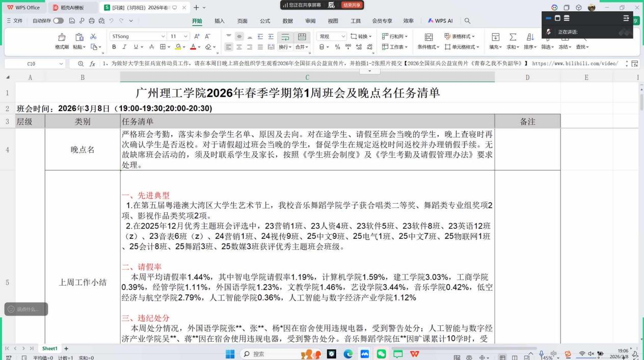Click the Cut scissors icon
Viewport: 644px width, 360px height.
pyautogui.click(x=93, y=37)
